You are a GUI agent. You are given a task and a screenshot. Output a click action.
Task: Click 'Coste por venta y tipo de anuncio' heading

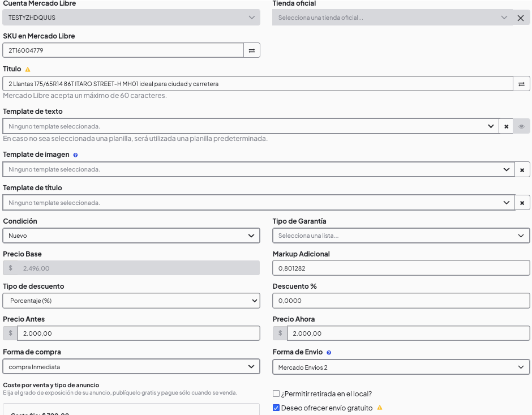click(51, 385)
